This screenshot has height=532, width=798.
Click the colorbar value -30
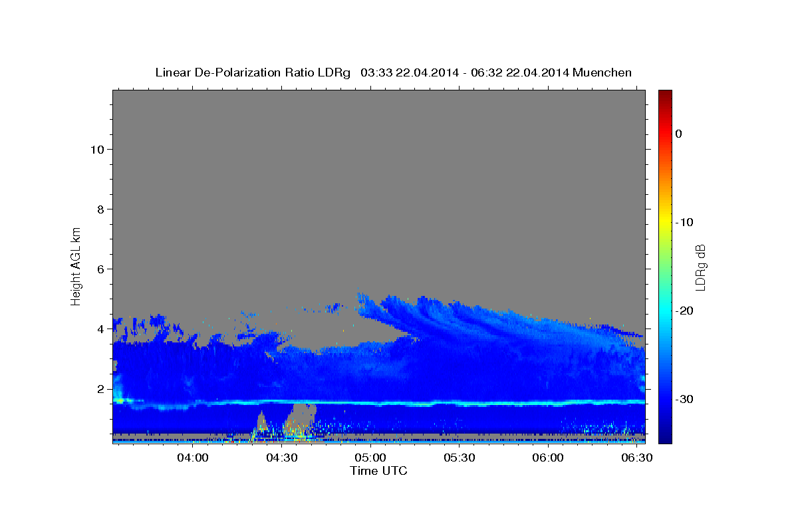click(x=684, y=399)
